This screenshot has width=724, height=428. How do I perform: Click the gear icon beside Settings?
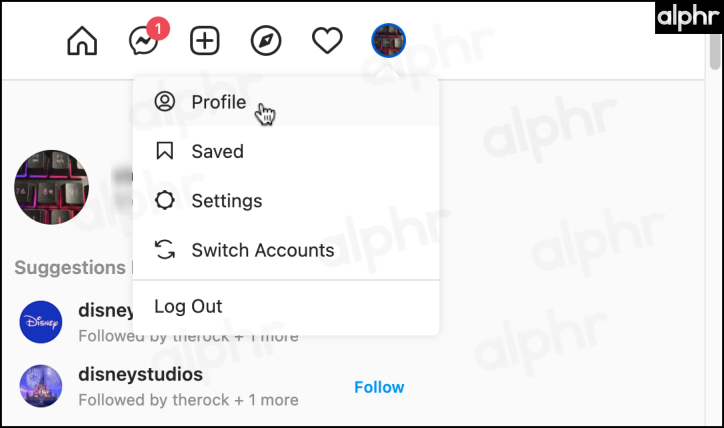click(x=164, y=200)
